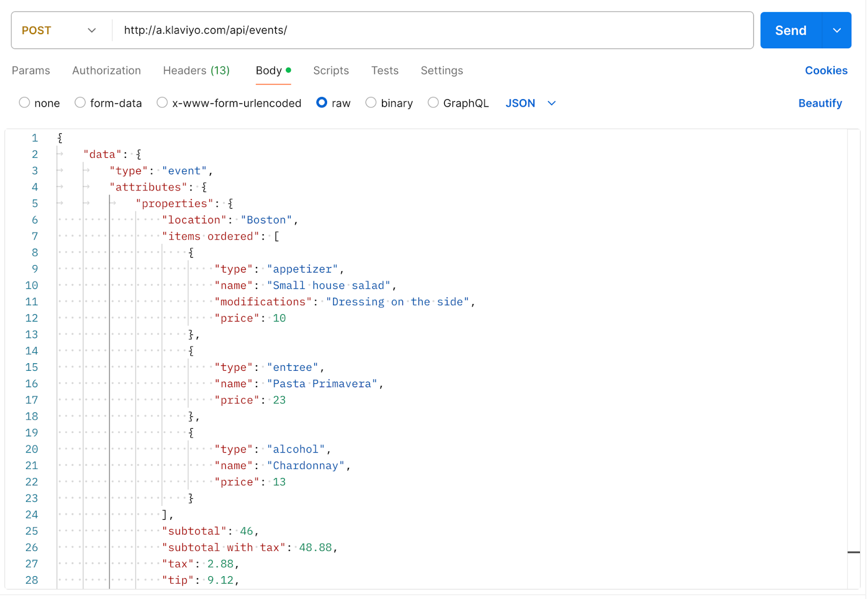
Task: Click the blue Send button
Action: pos(791,30)
